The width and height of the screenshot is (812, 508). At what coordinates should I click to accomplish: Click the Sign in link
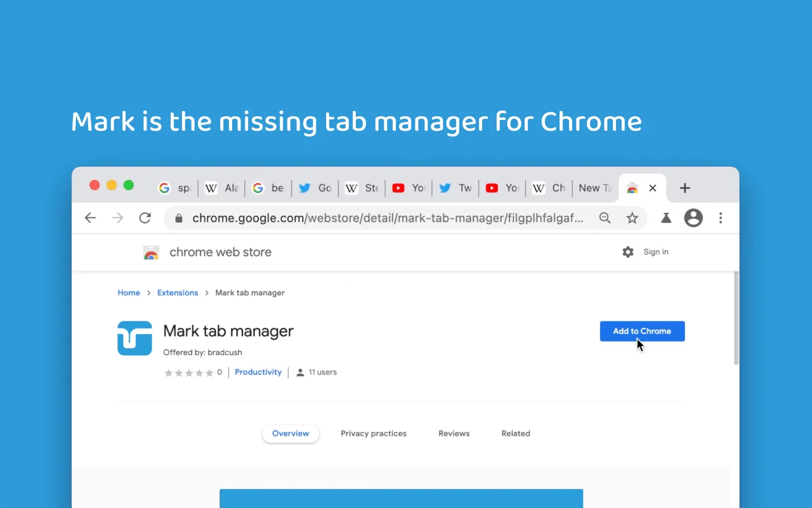[x=655, y=251]
